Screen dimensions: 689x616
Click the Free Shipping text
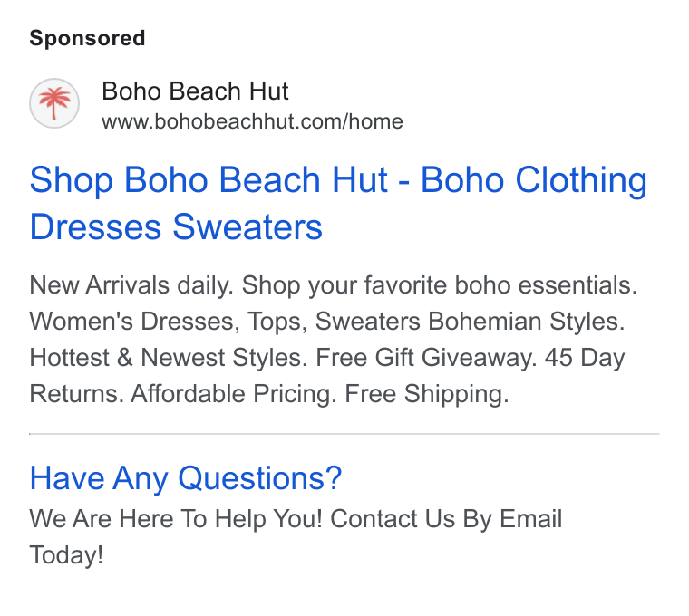coord(427,393)
